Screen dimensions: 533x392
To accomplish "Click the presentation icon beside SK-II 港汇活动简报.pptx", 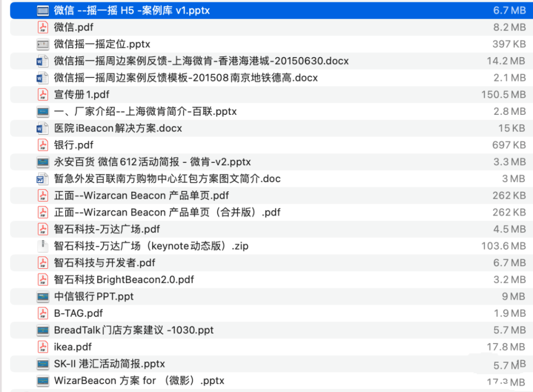I will point(43,363).
